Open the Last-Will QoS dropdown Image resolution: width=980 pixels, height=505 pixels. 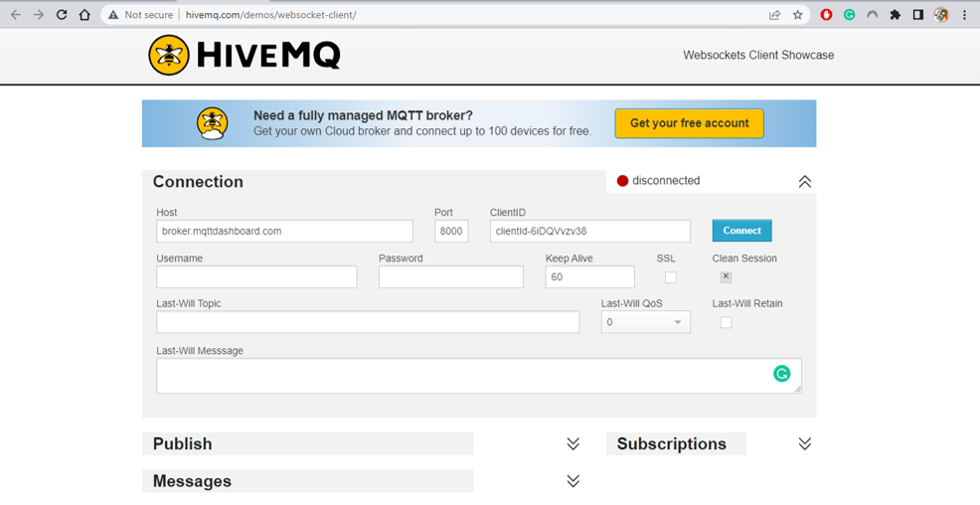[645, 322]
